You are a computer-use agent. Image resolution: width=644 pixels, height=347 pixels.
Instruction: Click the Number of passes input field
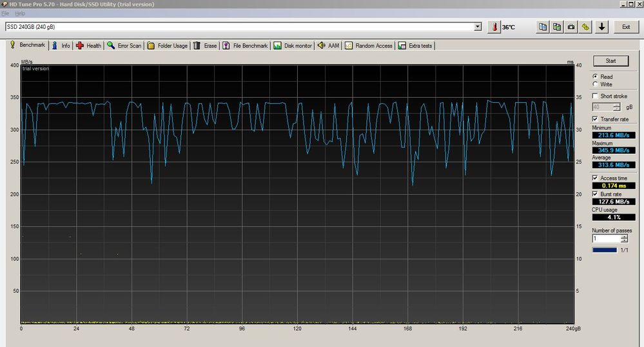click(x=607, y=239)
